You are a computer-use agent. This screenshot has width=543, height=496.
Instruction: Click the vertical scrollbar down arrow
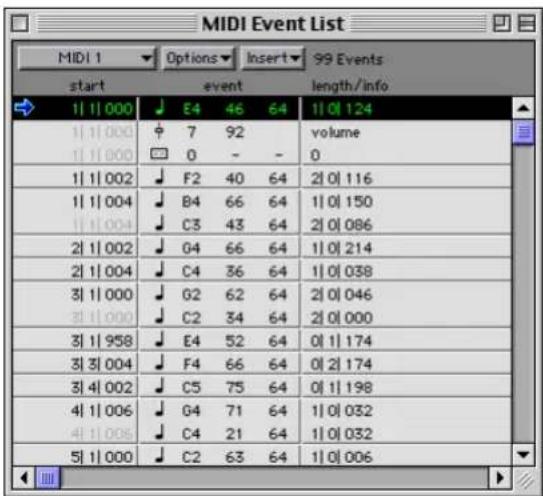523,454
